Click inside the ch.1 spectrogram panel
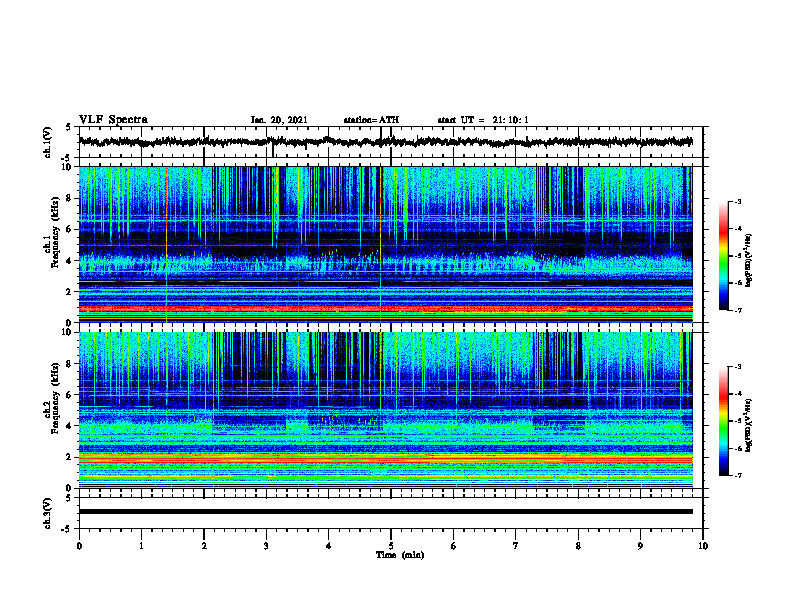 tap(385, 244)
